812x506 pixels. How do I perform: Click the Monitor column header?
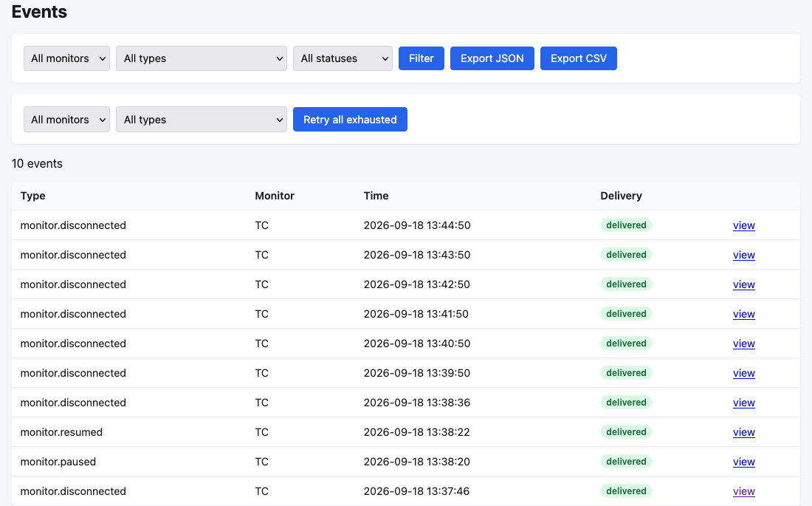pos(275,196)
